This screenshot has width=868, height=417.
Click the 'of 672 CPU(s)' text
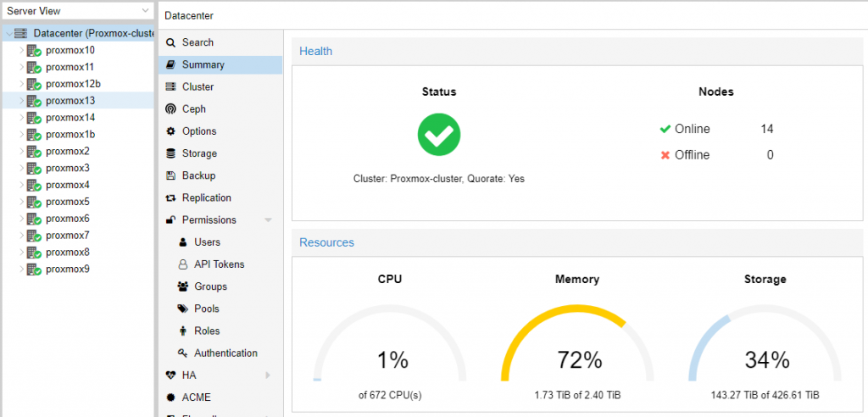click(x=390, y=396)
